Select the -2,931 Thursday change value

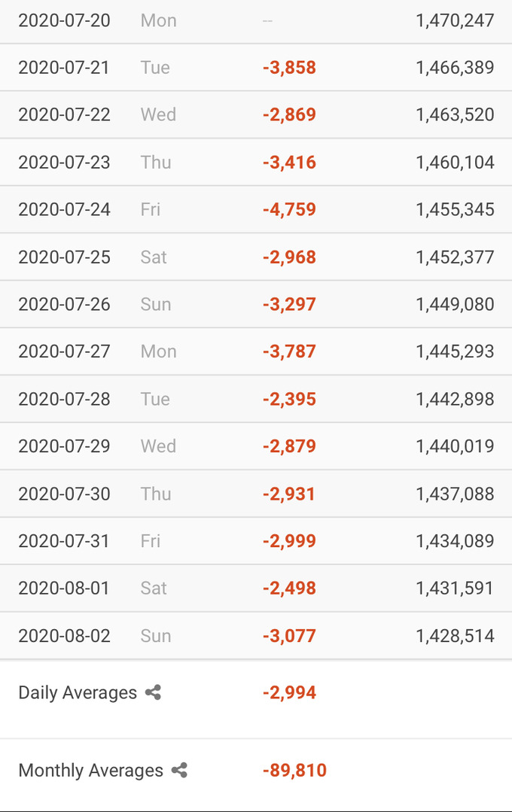pos(289,494)
